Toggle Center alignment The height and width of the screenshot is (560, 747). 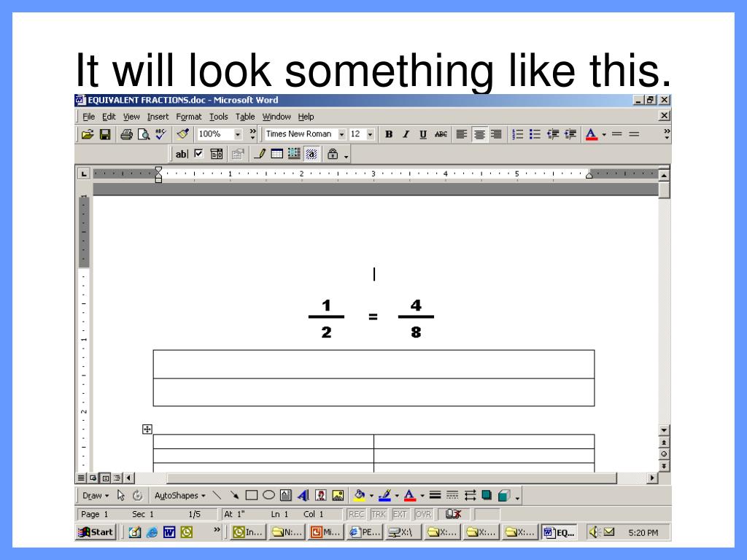(x=479, y=134)
